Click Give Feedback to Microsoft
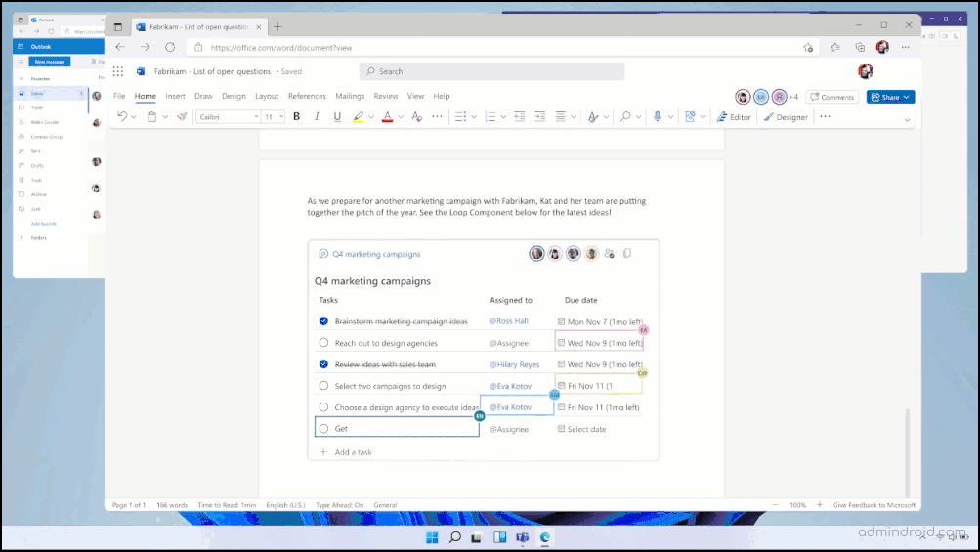 tap(874, 505)
